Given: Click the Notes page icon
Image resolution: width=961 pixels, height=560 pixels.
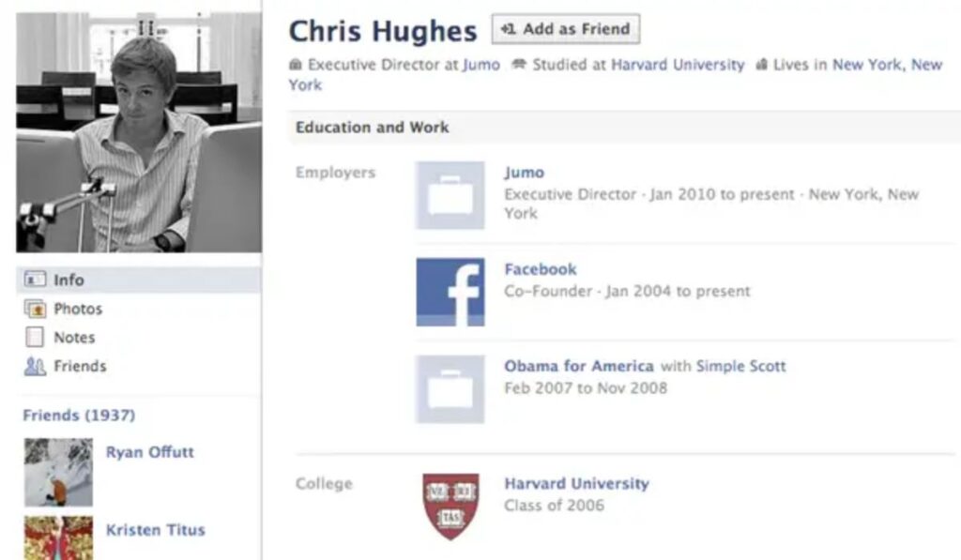Looking at the screenshot, I should (35, 337).
